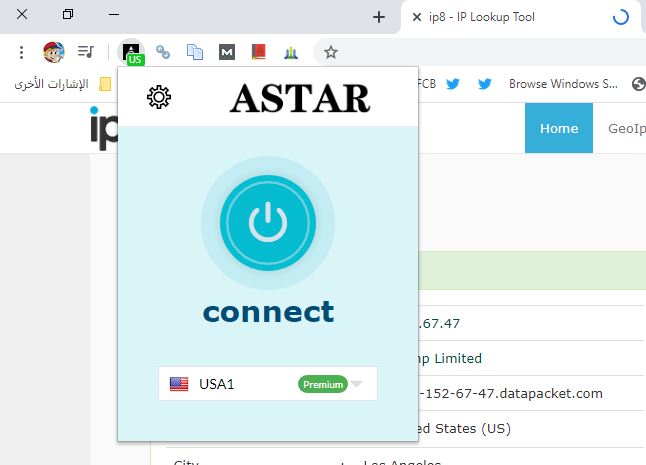
Task: Click the Premium badge
Action: click(323, 384)
